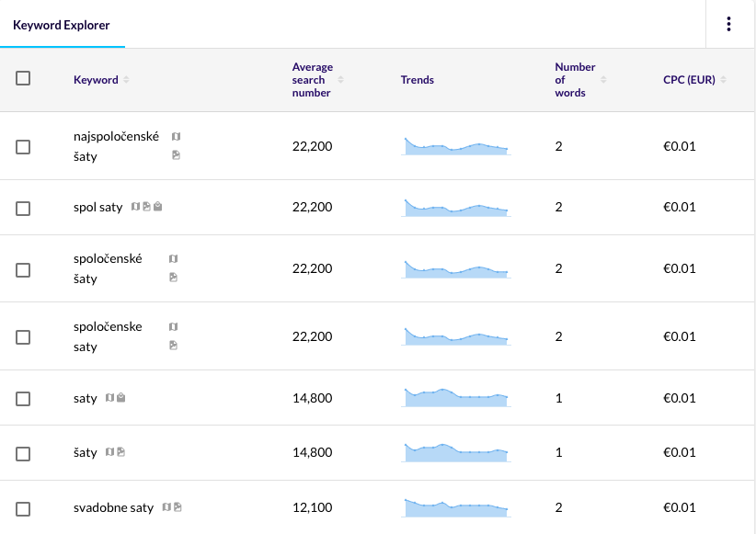Click the image icon beside the šaty keyword

[121, 452]
